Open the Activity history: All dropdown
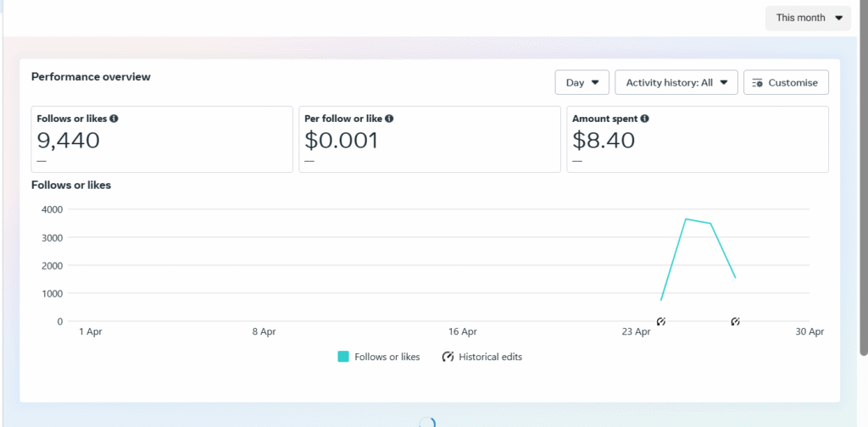This screenshot has width=868, height=427. [x=676, y=83]
